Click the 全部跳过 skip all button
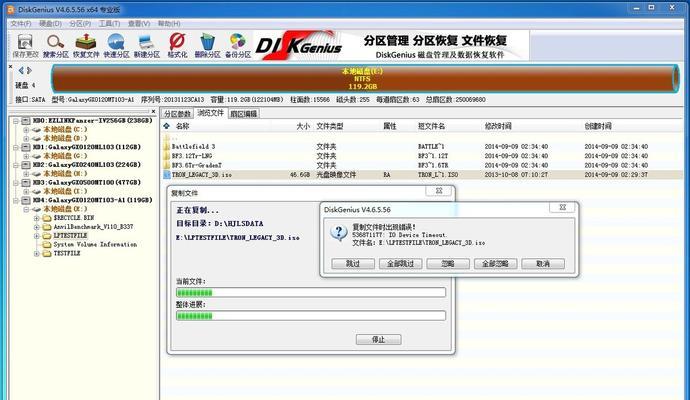The height and width of the screenshot is (400, 690). pyautogui.click(x=400, y=264)
